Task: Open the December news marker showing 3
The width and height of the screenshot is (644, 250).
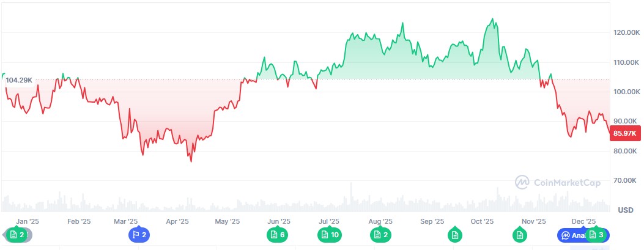Action: coord(596,235)
